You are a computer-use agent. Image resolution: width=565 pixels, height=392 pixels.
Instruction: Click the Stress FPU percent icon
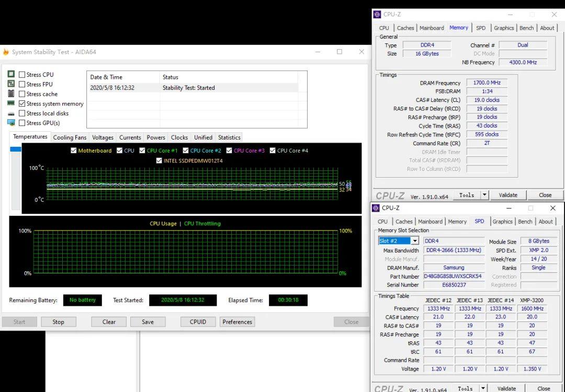pos(11,84)
